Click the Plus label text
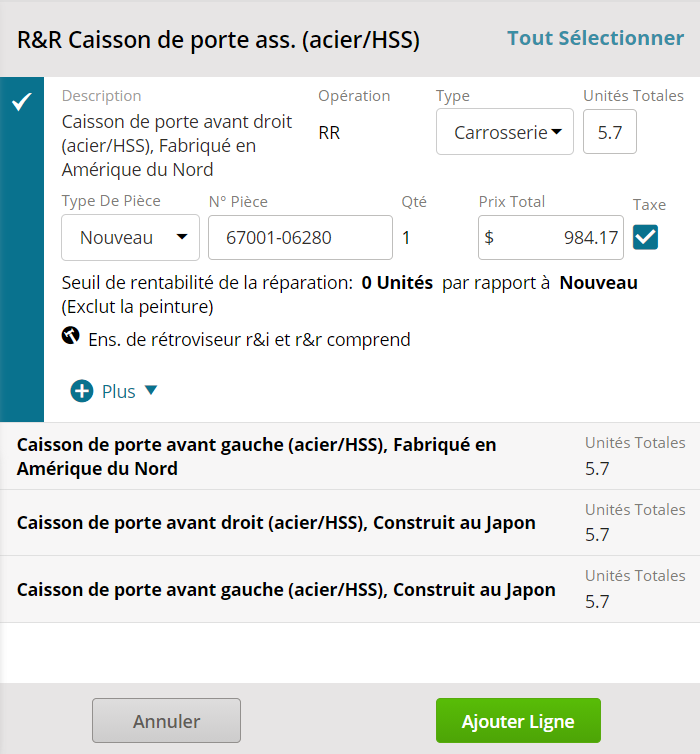The width and height of the screenshot is (700, 754). click(x=118, y=391)
